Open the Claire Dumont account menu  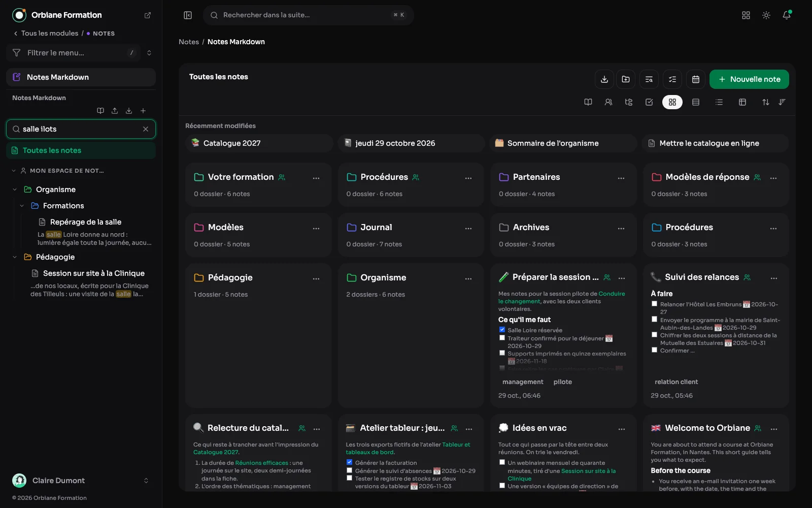(81, 481)
